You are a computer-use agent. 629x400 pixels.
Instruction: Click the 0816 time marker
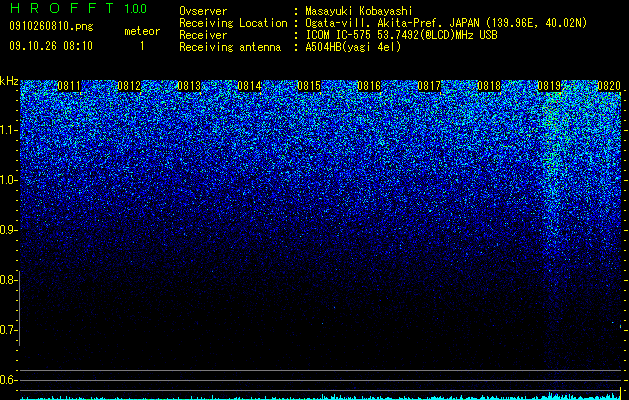coord(369,86)
